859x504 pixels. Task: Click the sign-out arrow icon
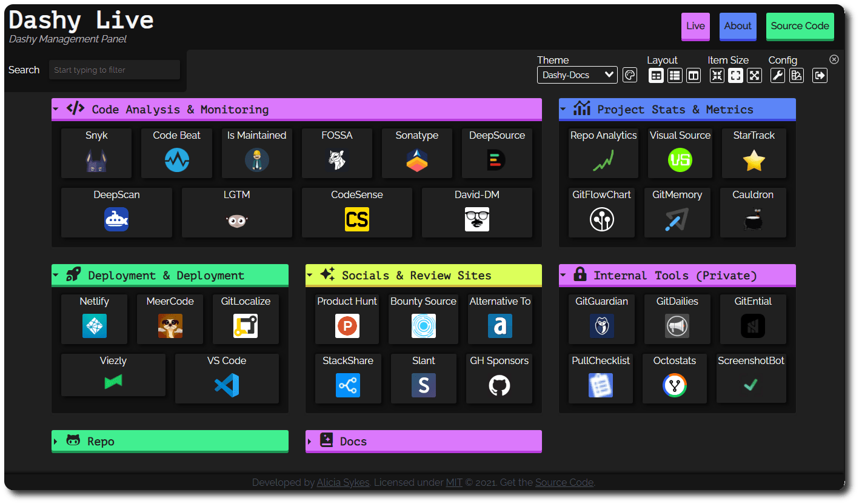point(820,75)
